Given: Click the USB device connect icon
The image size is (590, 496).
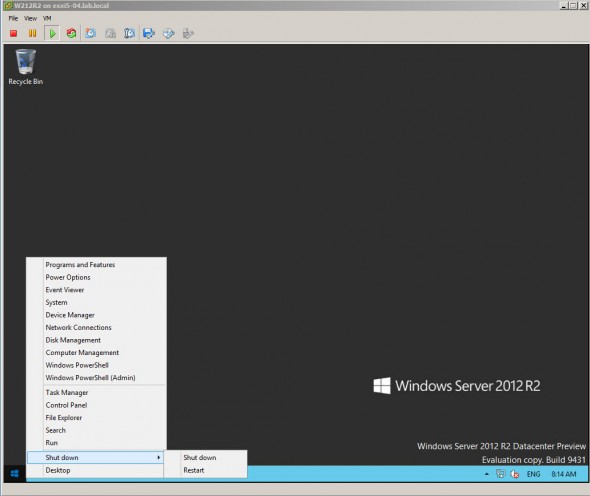Looking at the screenshot, I should [x=188, y=33].
